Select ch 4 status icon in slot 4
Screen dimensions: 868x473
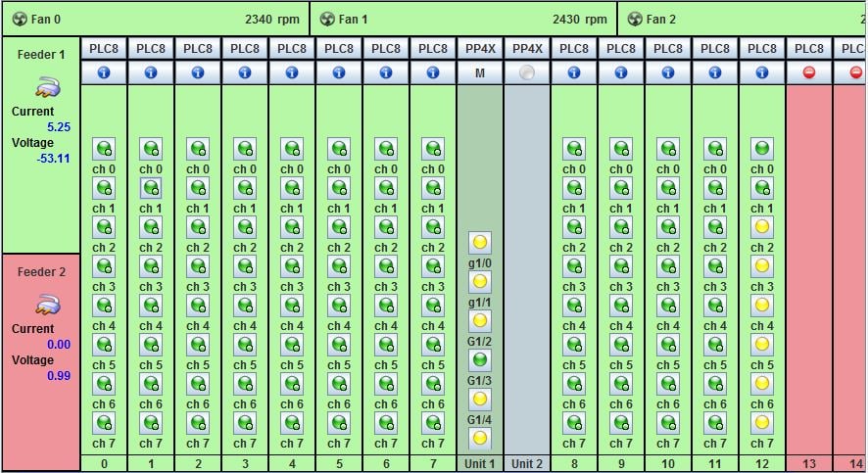click(292, 306)
